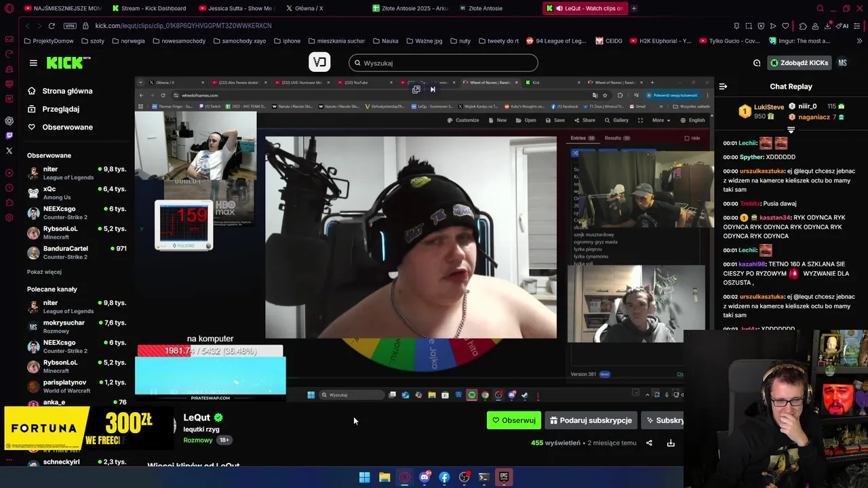This screenshot has height=488, width=868.
Task: Show hidden bookmarks via double chevron
Action: pyautogui.click(x=859, y=41)
